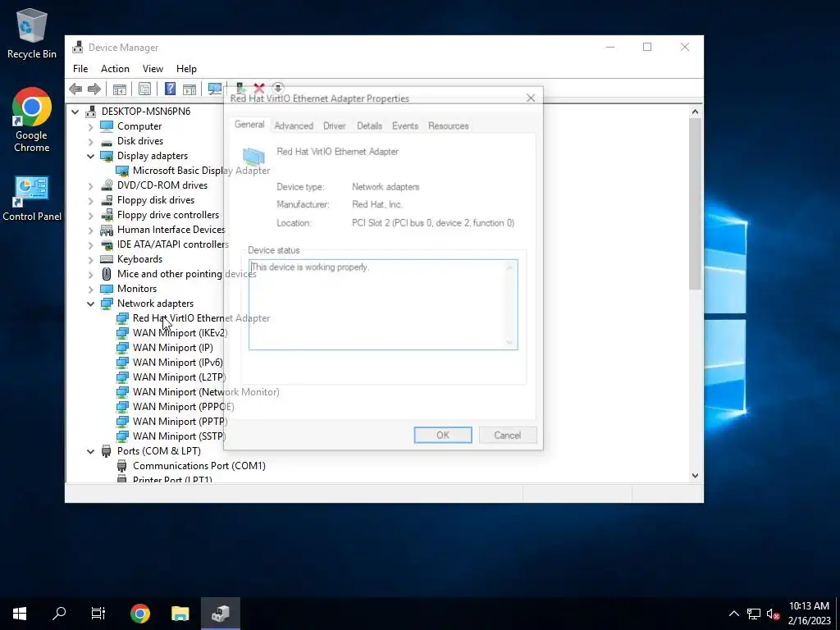Image resolution: width=840 pixels, height=630 pixels.
Task: Select Control Panel desktop shortcut
Action: [32, 199]
